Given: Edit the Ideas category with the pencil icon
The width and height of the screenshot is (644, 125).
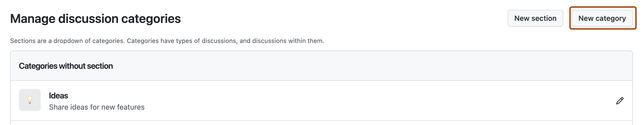Looking at the screenshot, I should [x=620, y=101].
